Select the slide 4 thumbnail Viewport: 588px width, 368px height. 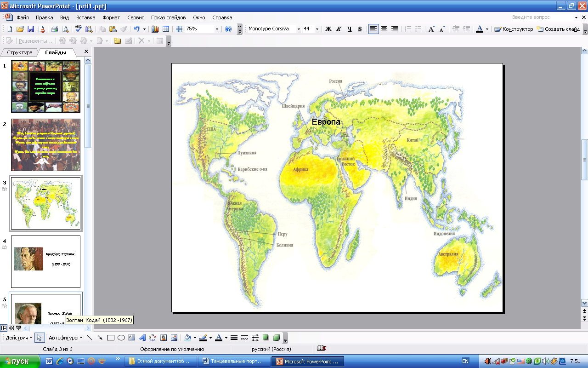(45, 262)
